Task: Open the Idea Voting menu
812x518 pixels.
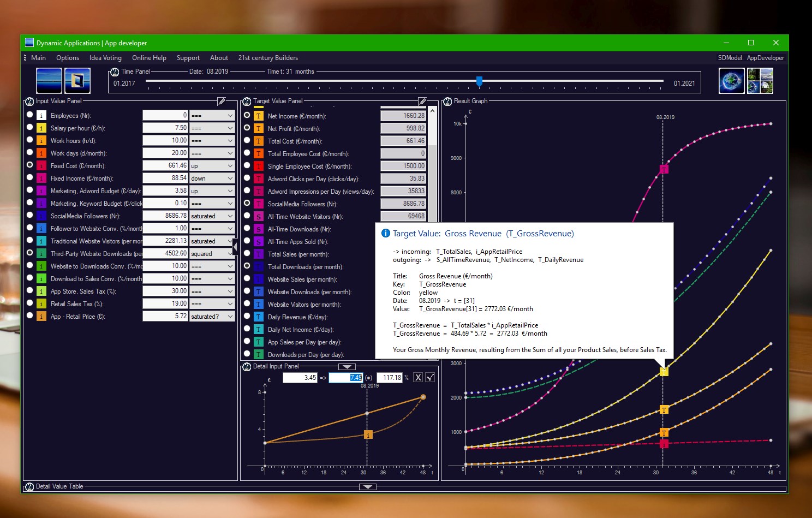Action: click(105, 58)
